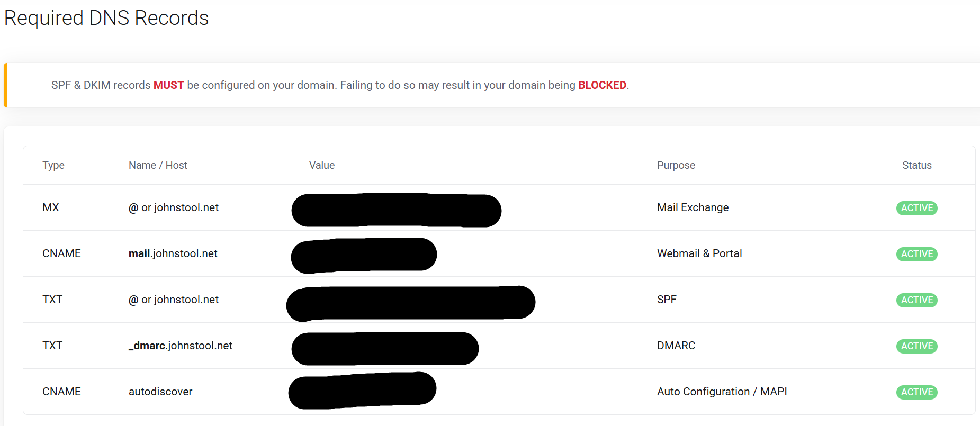The height and width of the screenshot is (426, 980).
Task: Click the Purpose column header
Action: 676,165
